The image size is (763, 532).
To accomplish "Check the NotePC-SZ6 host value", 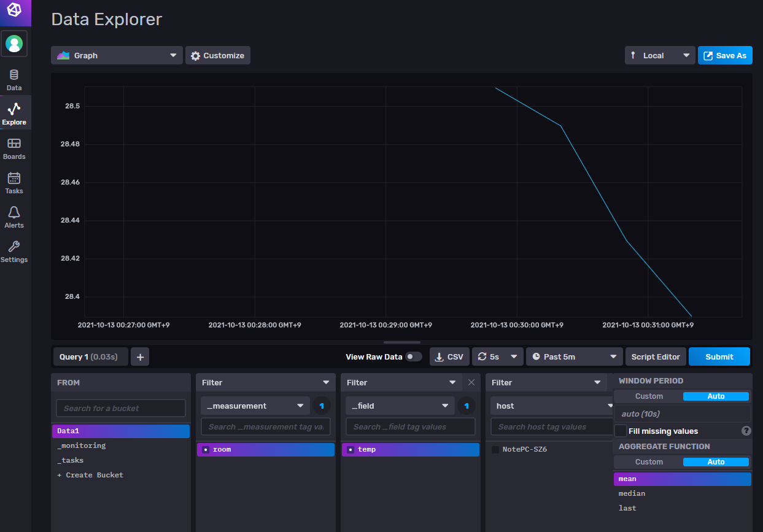I will (x=496, y=449).
